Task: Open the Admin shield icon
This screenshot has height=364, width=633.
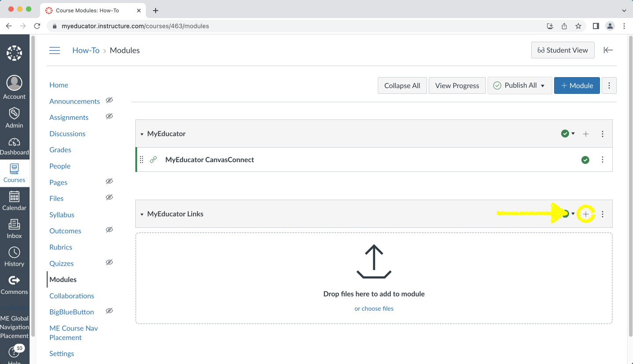Action: [14, 117]
